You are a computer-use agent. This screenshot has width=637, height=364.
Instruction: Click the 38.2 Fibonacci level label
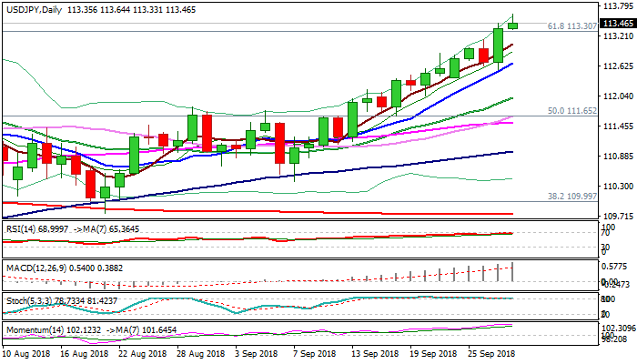click(571, 196)
